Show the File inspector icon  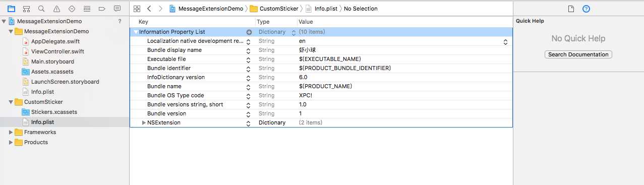[x=571, y=9]
